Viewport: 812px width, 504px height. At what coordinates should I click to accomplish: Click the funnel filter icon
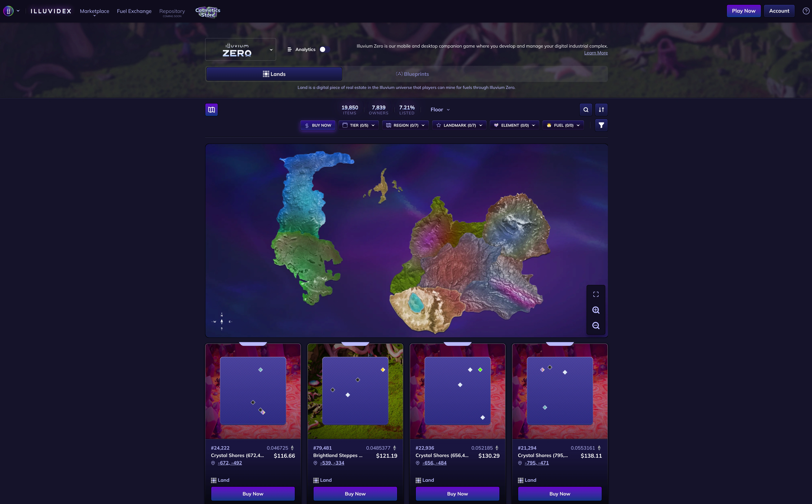[x=601, y=125]
